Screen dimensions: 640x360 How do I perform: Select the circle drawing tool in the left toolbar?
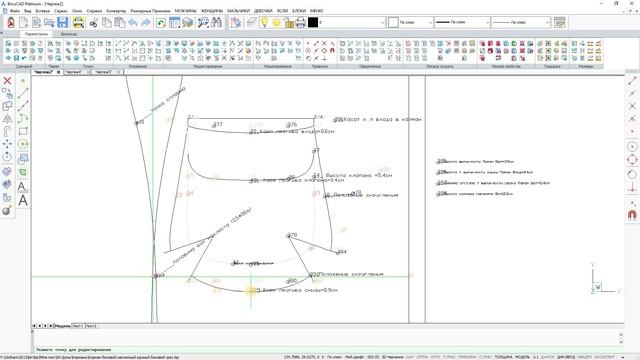click(23, 144)
